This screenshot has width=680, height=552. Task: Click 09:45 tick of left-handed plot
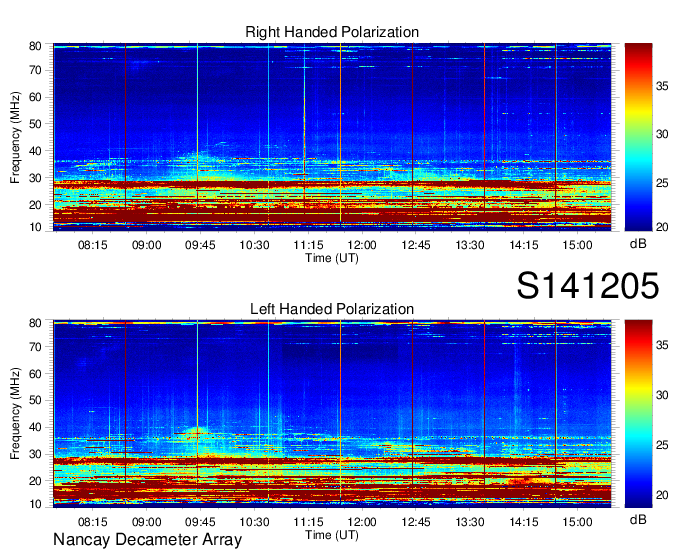pos(200,522)
